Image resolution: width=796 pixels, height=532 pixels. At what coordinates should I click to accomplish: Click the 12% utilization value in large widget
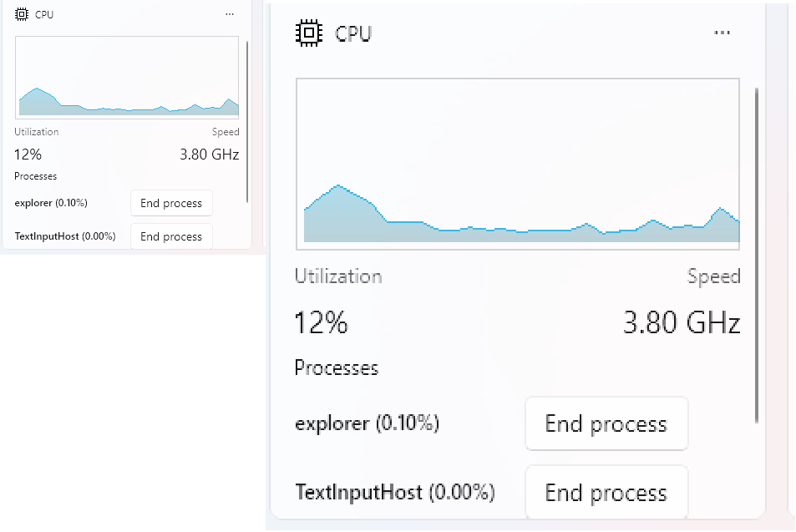(321, 323)
